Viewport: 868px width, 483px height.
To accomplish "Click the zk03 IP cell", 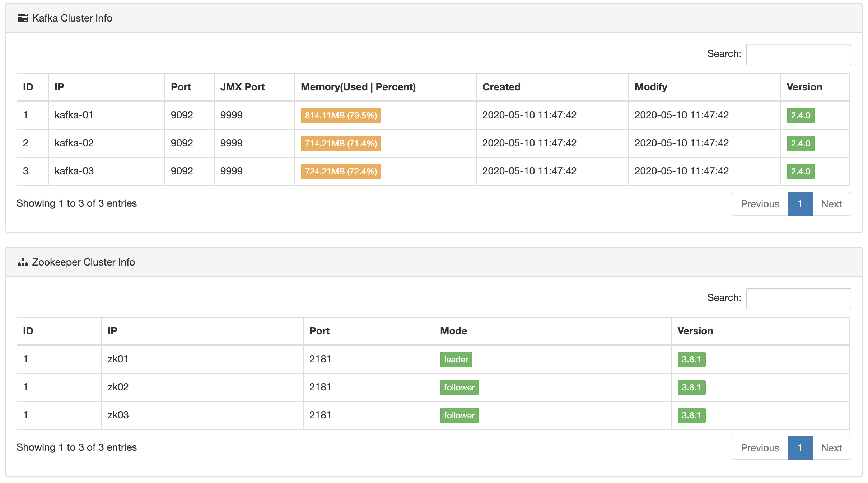I will [202, 415].
